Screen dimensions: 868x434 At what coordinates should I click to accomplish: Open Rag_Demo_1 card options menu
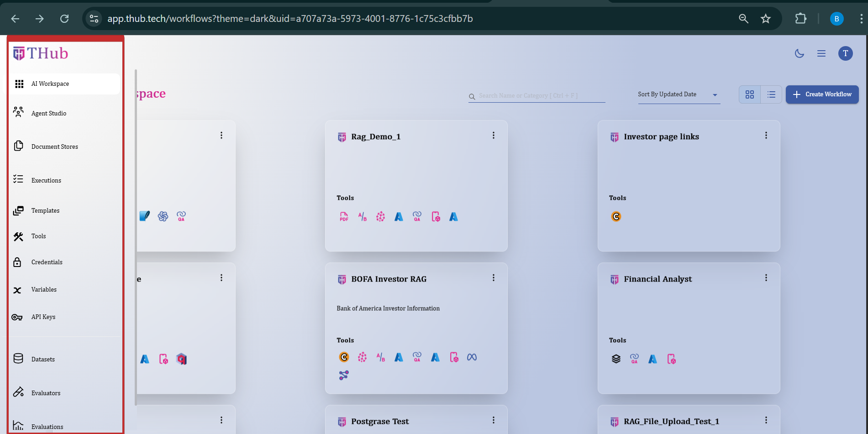coord(493,136)
